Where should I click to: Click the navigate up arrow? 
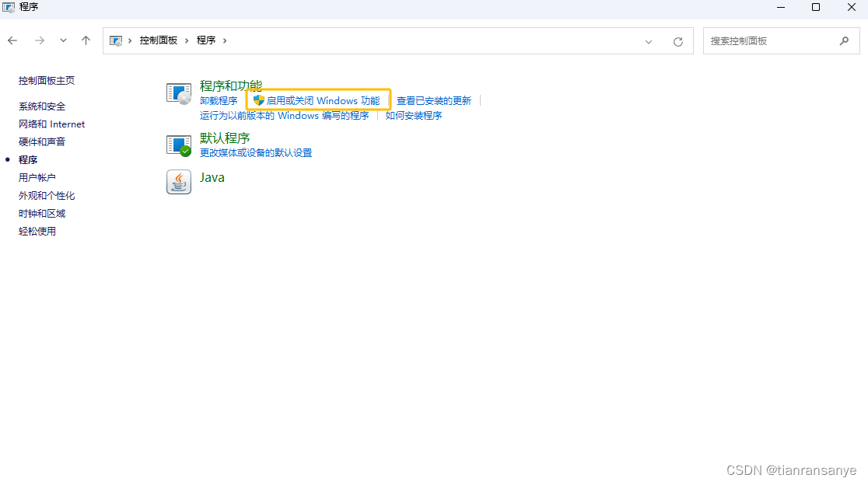coord(86,40)
